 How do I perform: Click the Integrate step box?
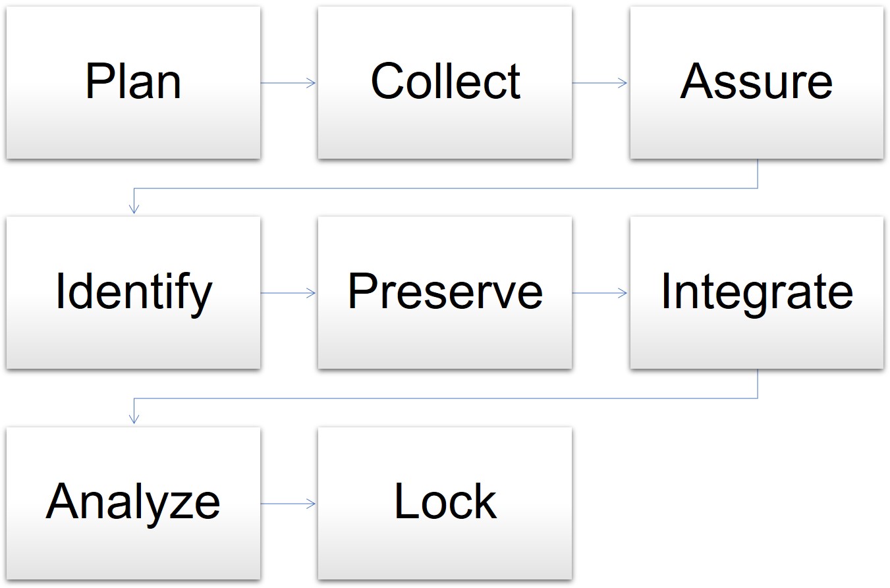[756, 292]
